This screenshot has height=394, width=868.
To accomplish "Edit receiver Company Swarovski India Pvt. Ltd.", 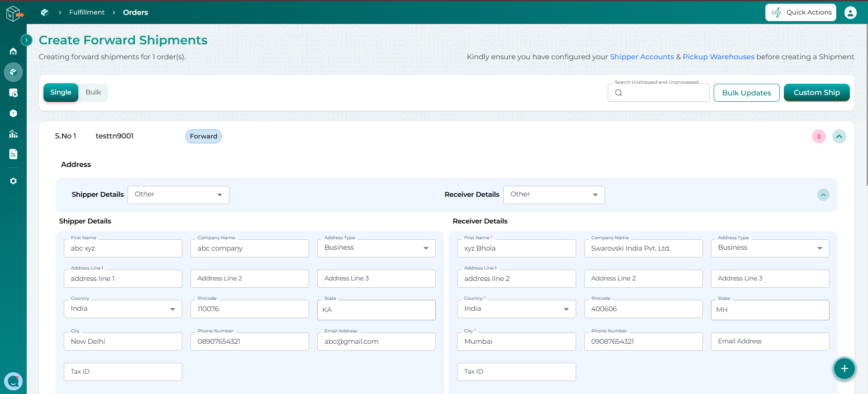I will point(643,248).
